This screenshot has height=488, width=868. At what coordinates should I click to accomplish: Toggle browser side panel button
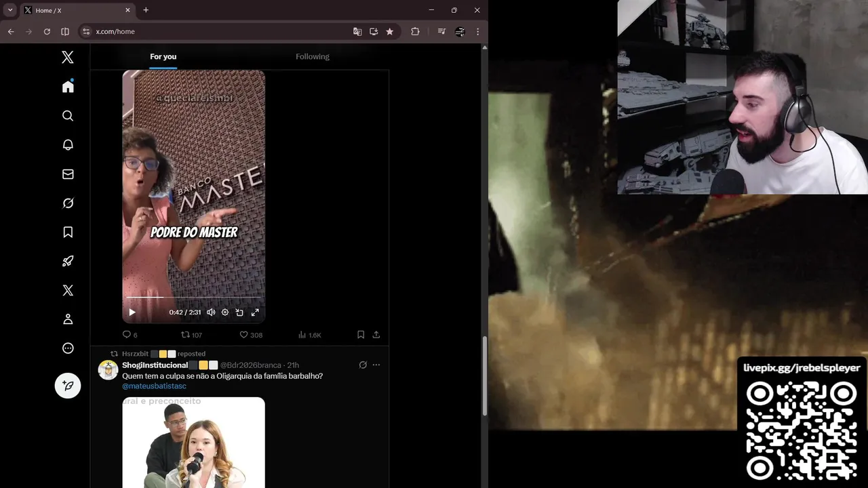tap(65, 31)
